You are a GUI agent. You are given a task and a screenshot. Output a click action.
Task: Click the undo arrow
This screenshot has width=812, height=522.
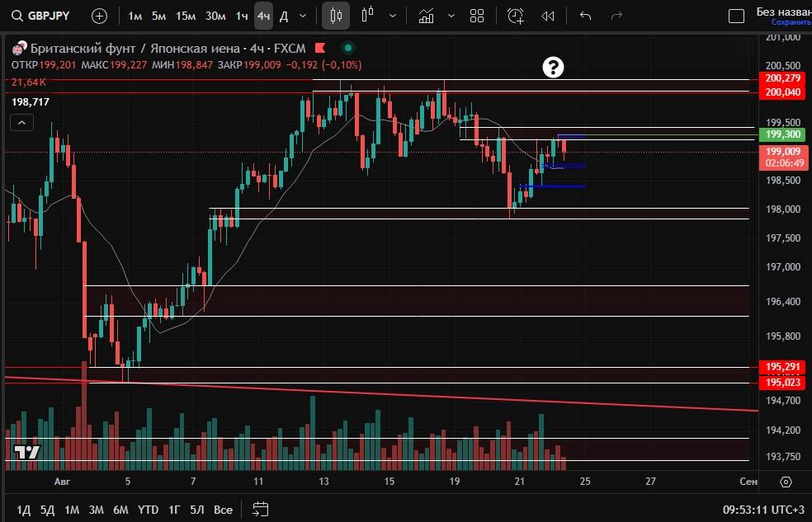pyautogui.click(x=586, y=16)
